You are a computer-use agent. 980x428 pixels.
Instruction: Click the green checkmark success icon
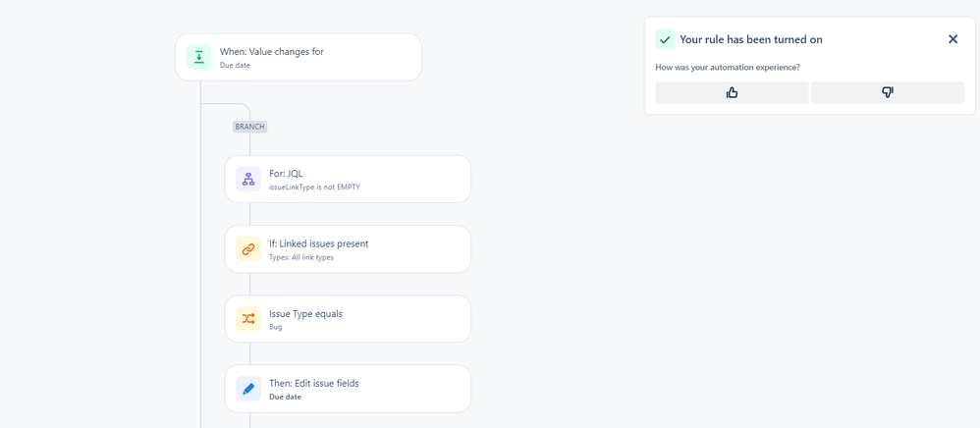point(665,39)
